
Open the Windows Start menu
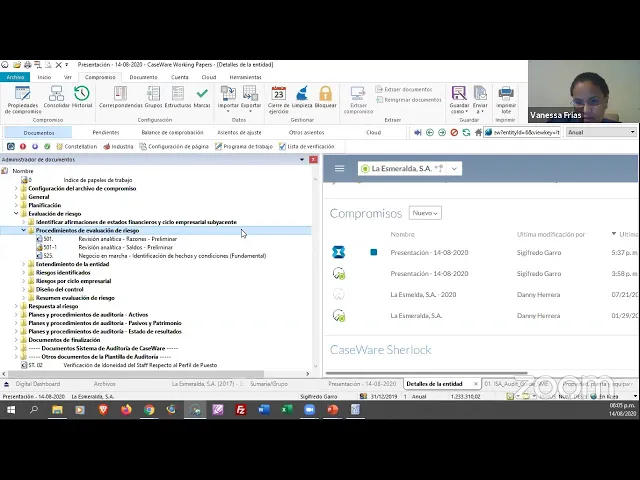11,409
